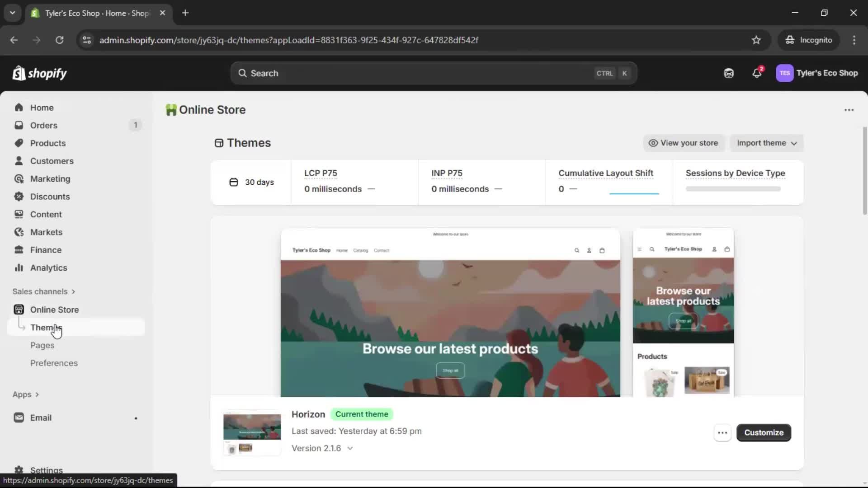Open Horizon theme more actions button
Image resolution: width=868 pixels, height=488 pixels.
tap(722, 433)
